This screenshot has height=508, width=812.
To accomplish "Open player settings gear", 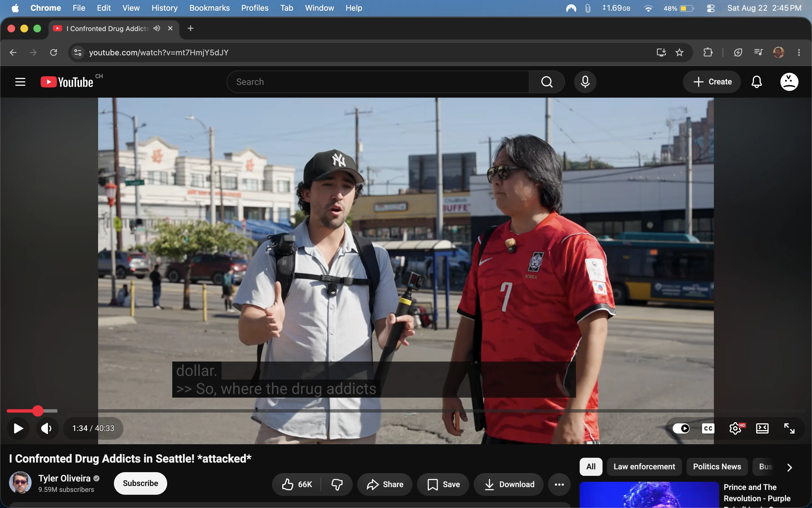I will 736,428.
